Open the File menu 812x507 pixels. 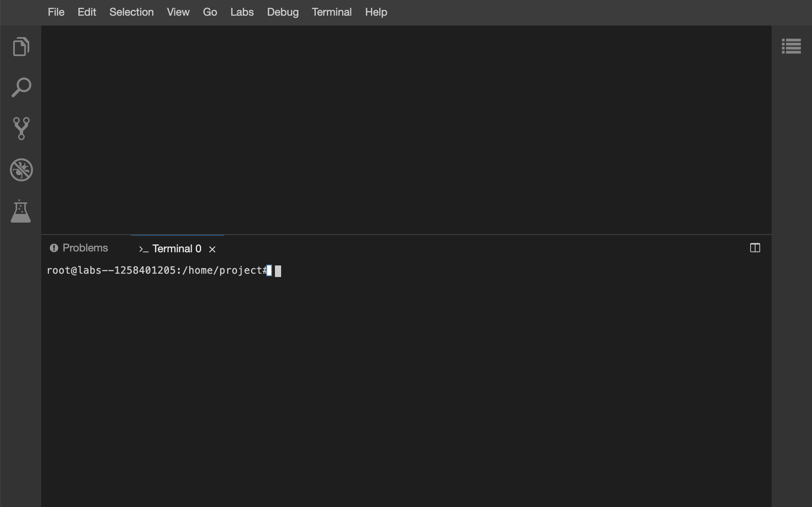56,12
